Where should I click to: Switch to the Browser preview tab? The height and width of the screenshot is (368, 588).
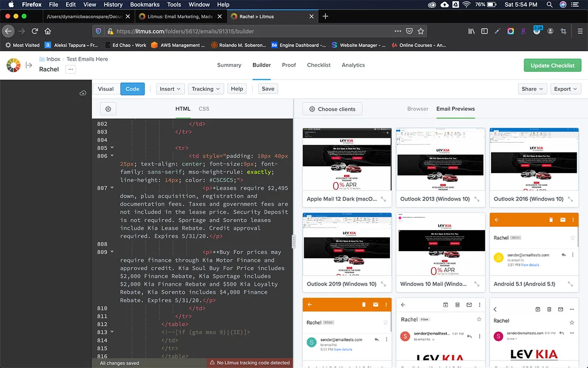point(418,109)
